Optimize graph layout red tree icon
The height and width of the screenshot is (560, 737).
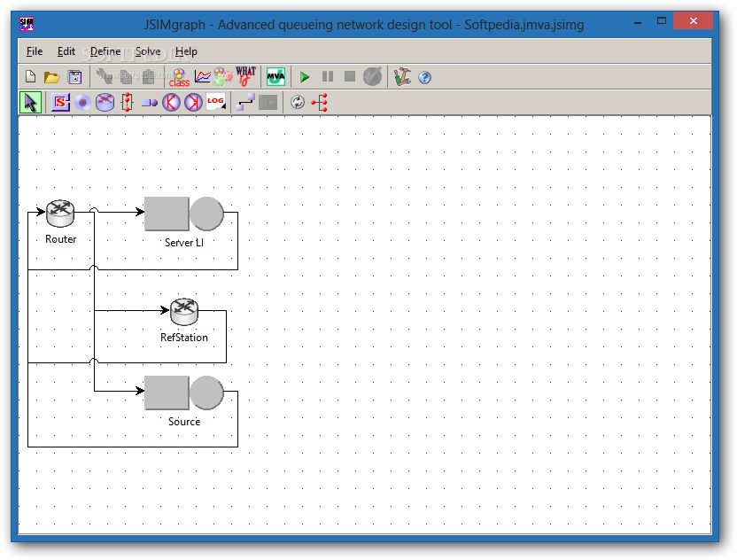pos(320,102)
